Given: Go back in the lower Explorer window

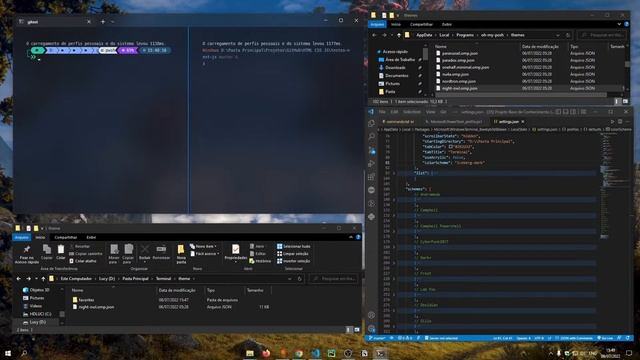Looking at the screenshot, I should pyautogui.click(x=19, y=279).
